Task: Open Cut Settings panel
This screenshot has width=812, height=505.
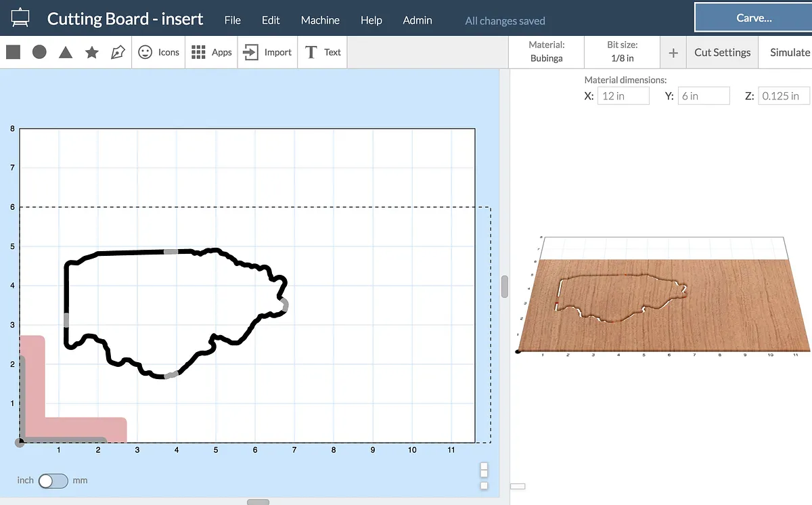Action: coord(722,52)
